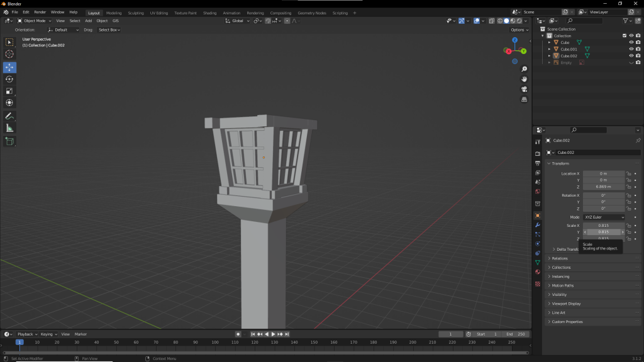Open the Render menu
Image resolution: width=644 pixels, height=362 pixels.
pos(40,12)
